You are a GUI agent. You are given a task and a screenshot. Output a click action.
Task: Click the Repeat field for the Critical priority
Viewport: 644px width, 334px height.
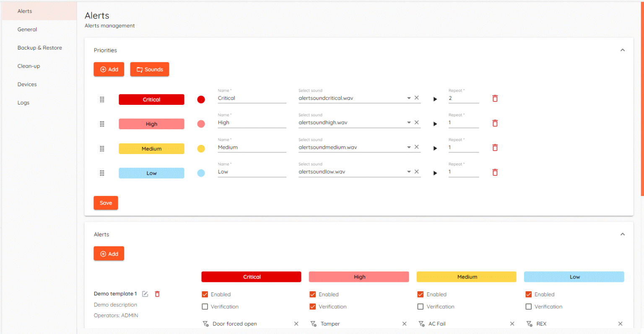(463, 98)
